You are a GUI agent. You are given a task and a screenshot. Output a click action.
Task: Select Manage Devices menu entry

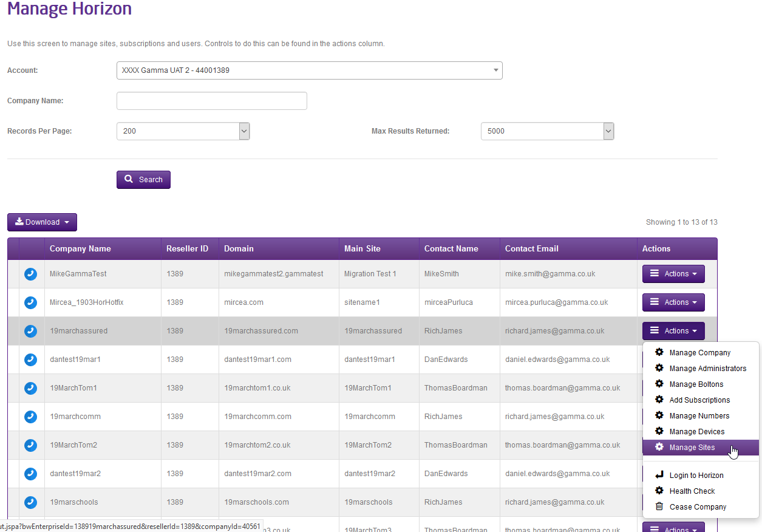coord(701,432)
